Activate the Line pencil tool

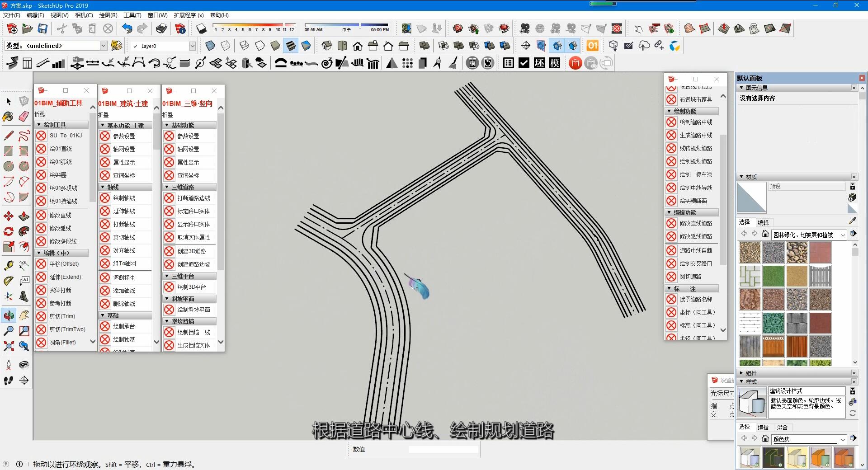9,136
